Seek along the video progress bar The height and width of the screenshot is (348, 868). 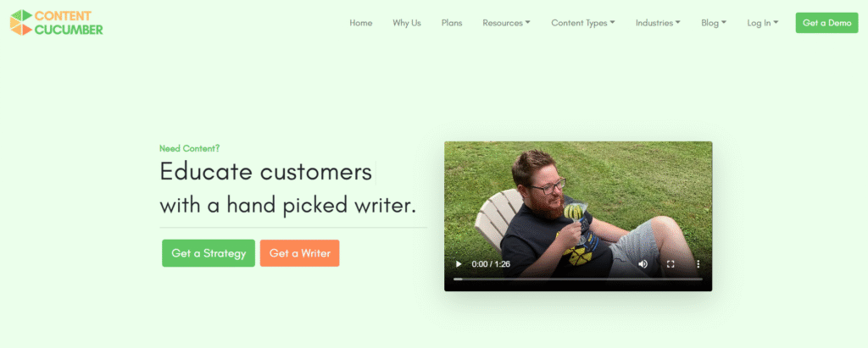tap(578, 279)
